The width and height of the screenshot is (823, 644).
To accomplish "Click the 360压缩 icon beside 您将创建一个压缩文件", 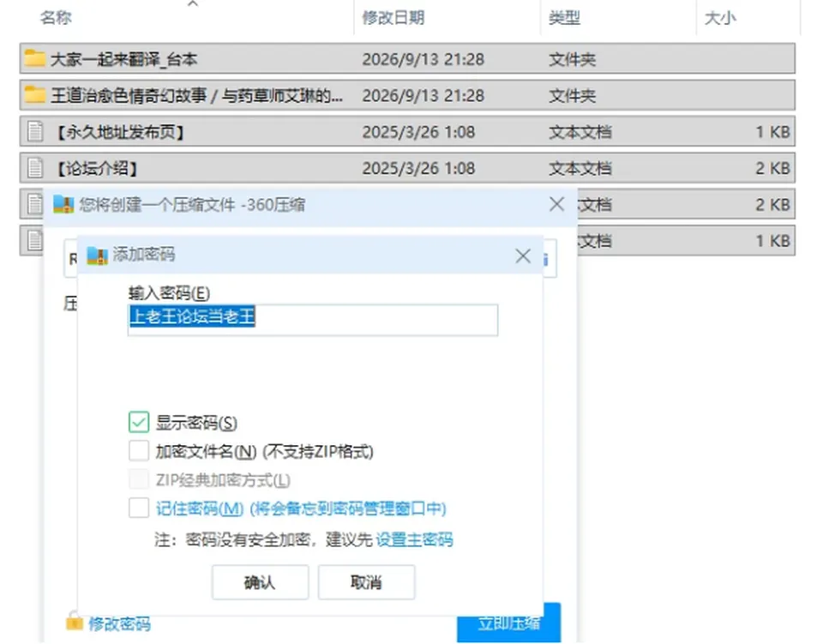I will click(x=63, y=204).
